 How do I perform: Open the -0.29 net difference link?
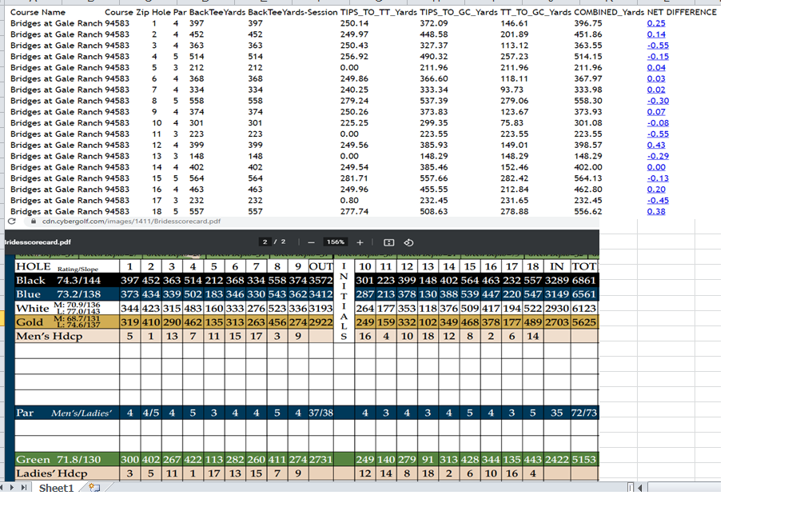658,156
